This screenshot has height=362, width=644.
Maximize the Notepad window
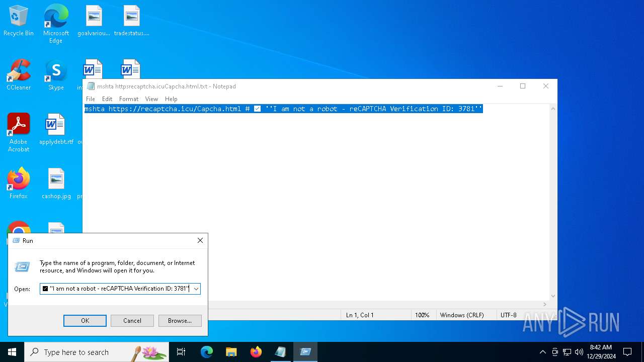tap(523, 86)
